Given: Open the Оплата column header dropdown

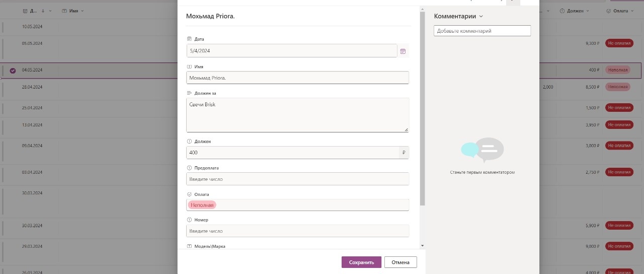Looking at the screenshot, I should [631, 11].
